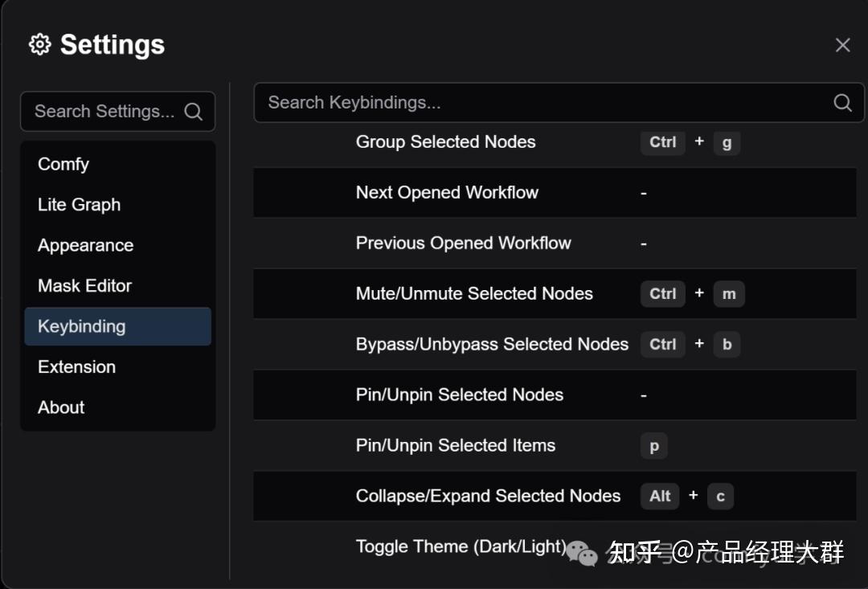868x589 pixels.
Task: Select the Group Selected Nodes keybinding row
Action: pos(445,142)
